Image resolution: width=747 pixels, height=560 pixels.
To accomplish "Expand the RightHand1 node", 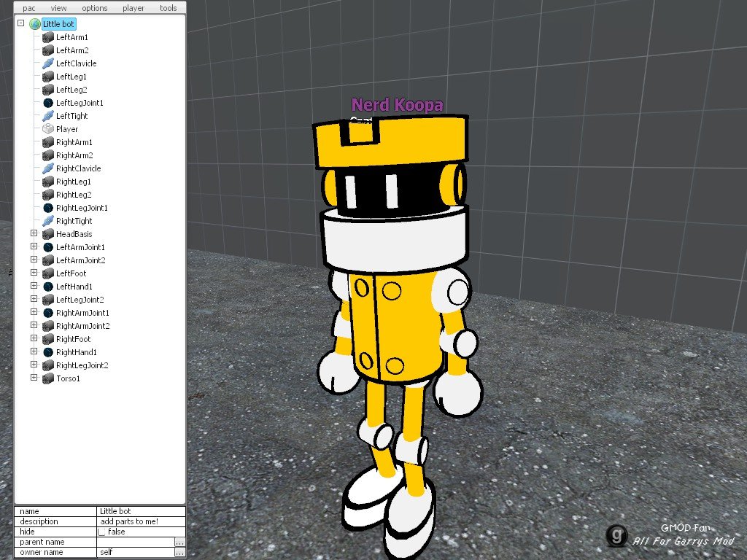I will click(34, 351).
